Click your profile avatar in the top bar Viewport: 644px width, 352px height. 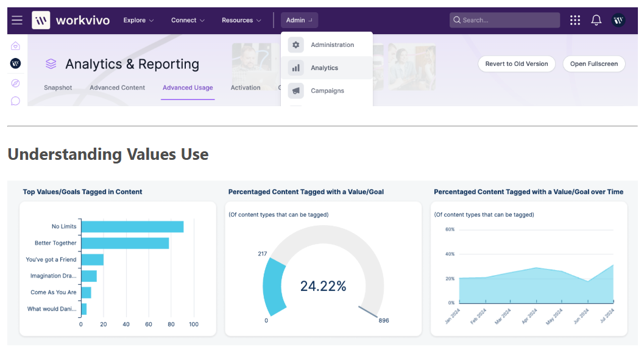coord(618,20)
